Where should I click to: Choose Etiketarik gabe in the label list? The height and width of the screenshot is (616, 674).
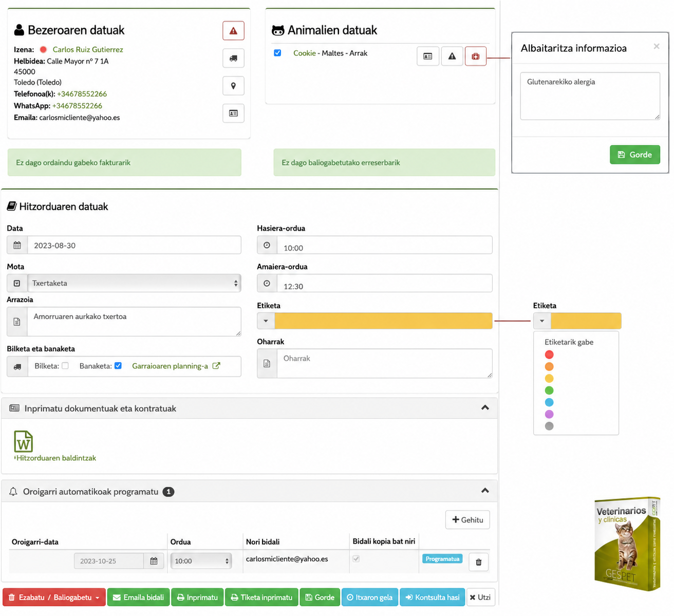tap(569, 342)
